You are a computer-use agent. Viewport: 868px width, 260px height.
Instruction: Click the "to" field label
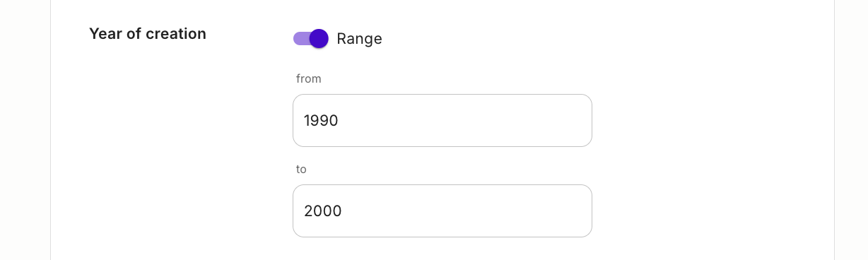click(x=301, y=169)
